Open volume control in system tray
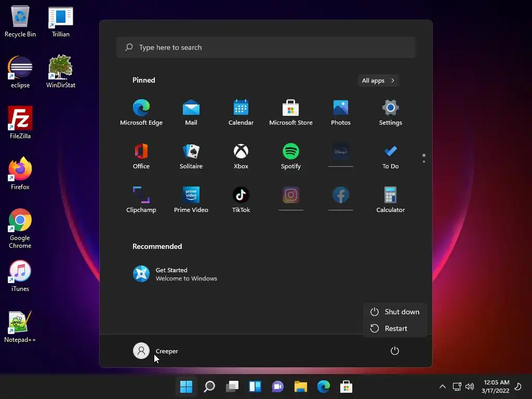This screenshot has height=399, width=532. (x=470, y=387)
